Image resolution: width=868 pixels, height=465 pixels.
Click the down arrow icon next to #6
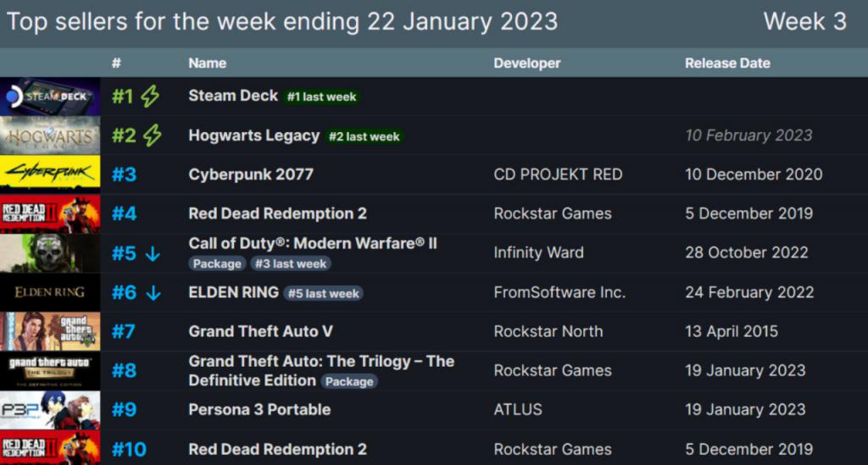tap(153, 293)
